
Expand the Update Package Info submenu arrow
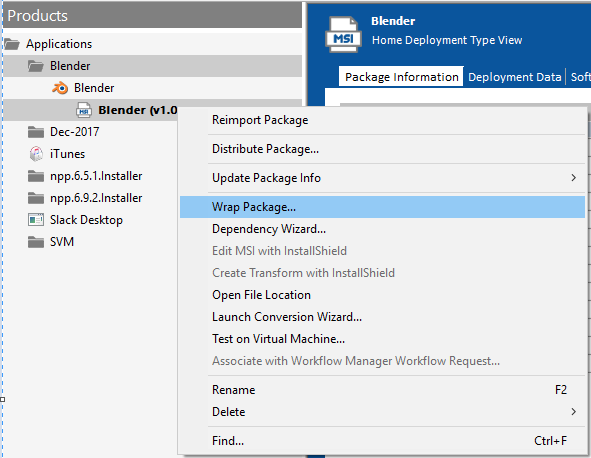click(574, 178)
